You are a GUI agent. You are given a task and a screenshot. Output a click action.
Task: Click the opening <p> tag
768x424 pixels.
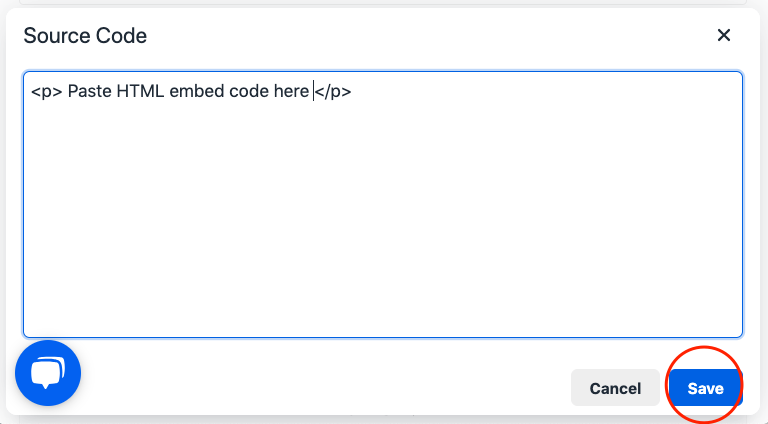pos(47,92)
